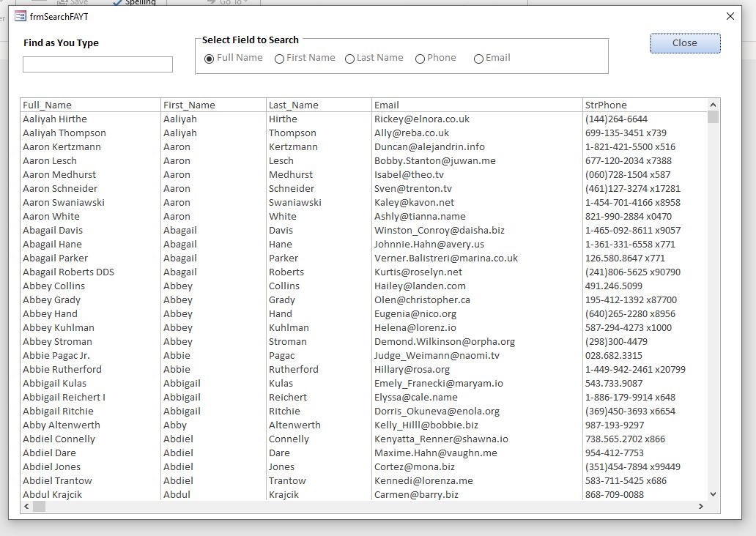Switch search field to Phone
756x536 pixels.
tap(420, 59)
